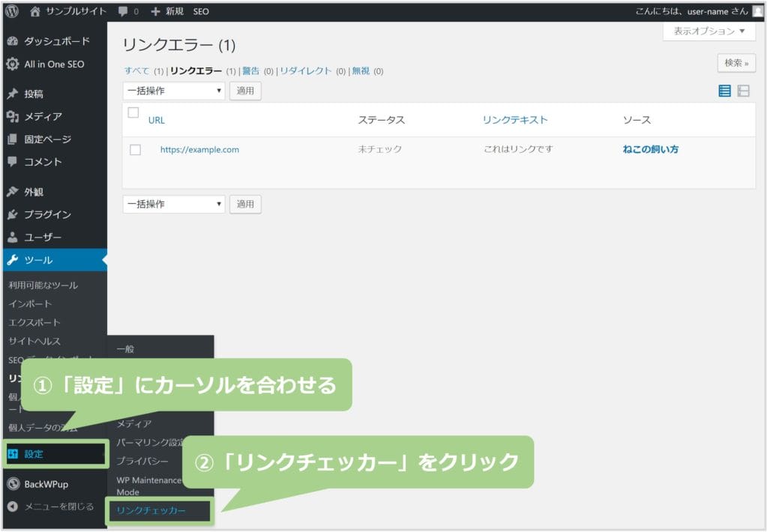Collapse the sidebar with メニューを閉じる

pos(58,507)
